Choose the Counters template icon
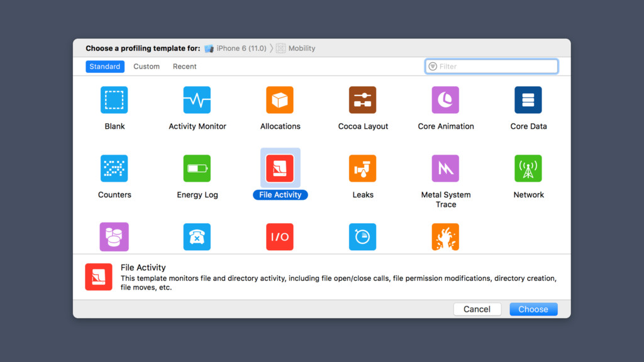 click(x=114, y=168)
